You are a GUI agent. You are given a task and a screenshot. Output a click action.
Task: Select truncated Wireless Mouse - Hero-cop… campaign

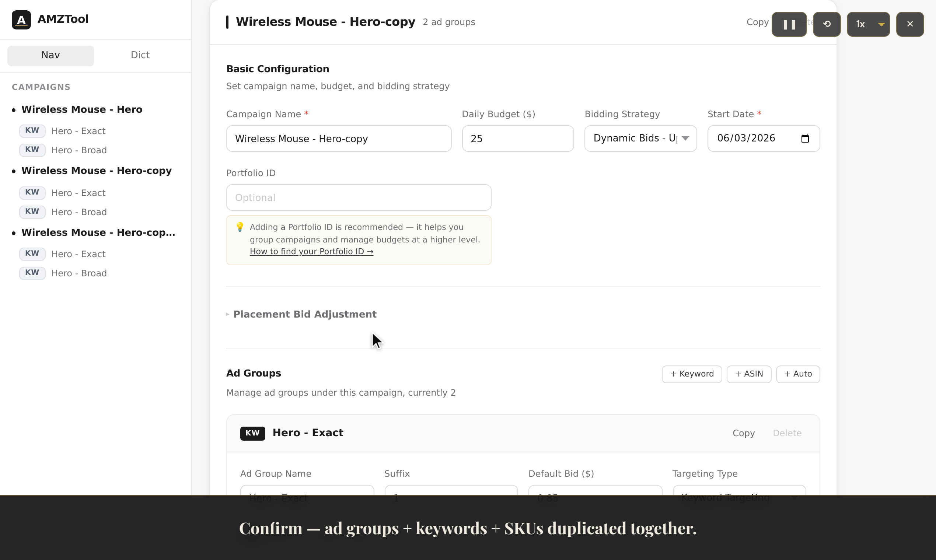point(98,232)
